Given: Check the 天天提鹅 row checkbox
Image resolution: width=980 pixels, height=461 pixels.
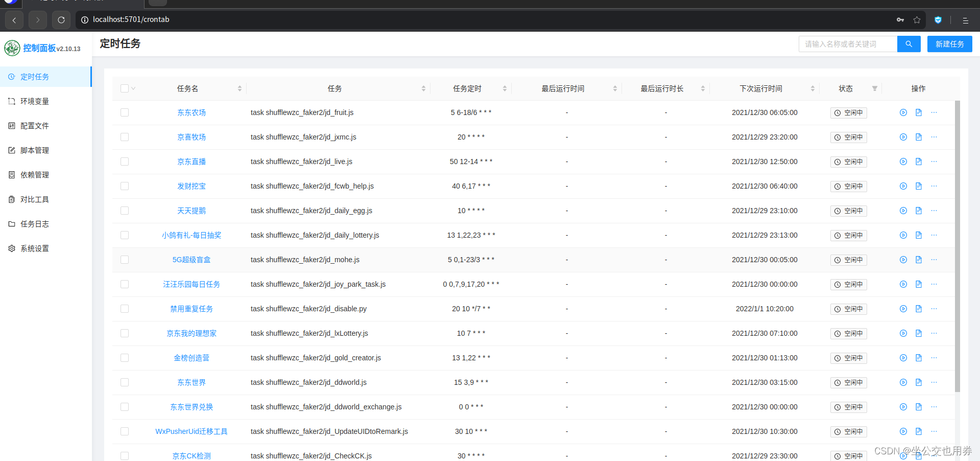Looking at the screenshot, I should (x=125, y=211).
